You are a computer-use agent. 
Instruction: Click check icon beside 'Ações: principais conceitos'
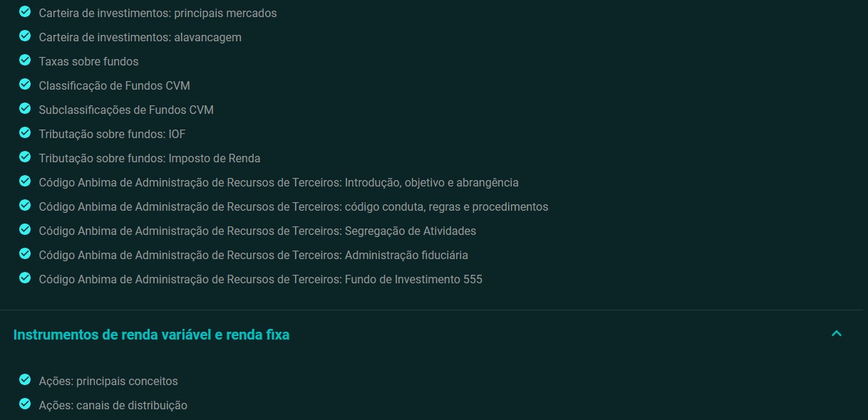click(25, 380)
